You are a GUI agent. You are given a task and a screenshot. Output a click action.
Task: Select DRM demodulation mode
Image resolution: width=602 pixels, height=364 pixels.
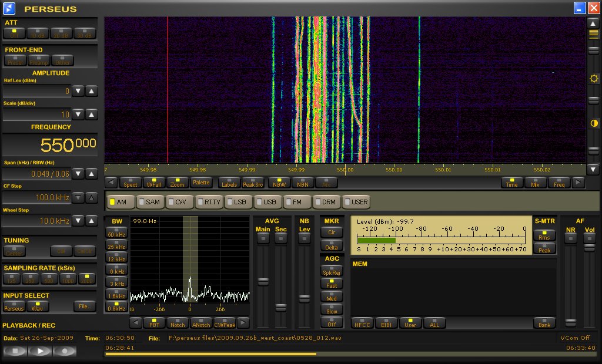coord(326,202)
